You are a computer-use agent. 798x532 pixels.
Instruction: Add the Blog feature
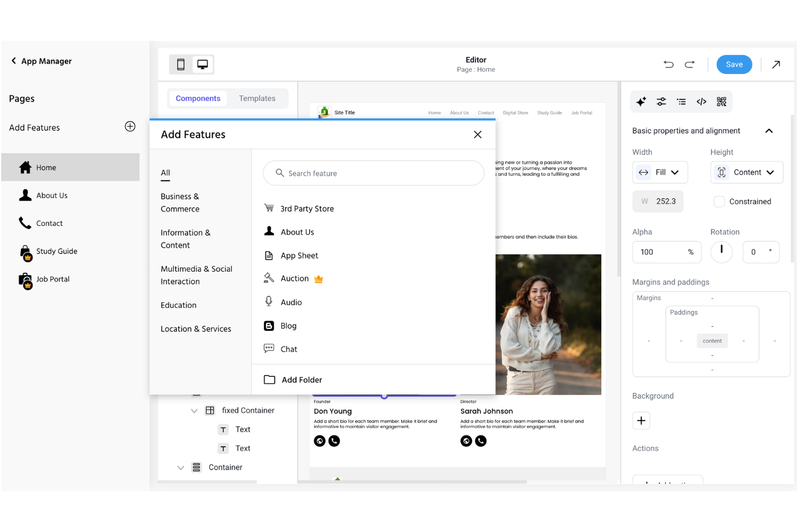[x=280, y=326]
